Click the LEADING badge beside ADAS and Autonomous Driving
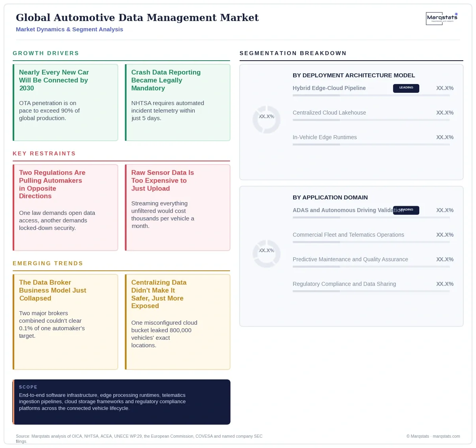The image size is (476, 448). 406,210
